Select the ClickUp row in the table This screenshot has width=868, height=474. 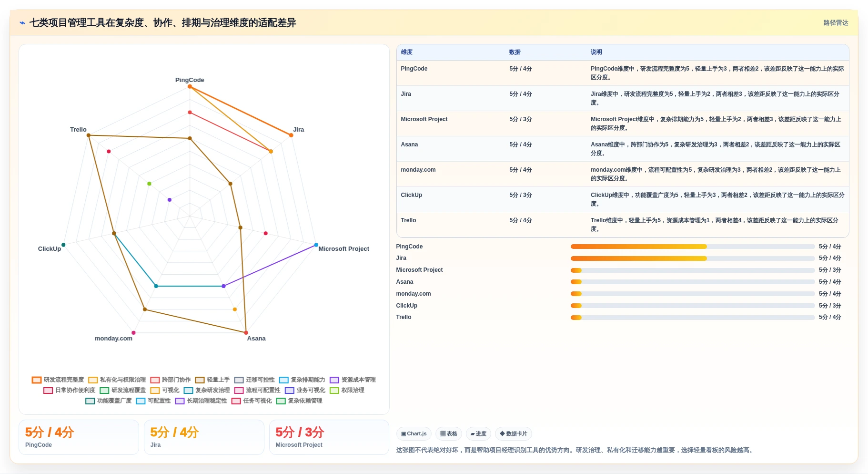(622, 199)
